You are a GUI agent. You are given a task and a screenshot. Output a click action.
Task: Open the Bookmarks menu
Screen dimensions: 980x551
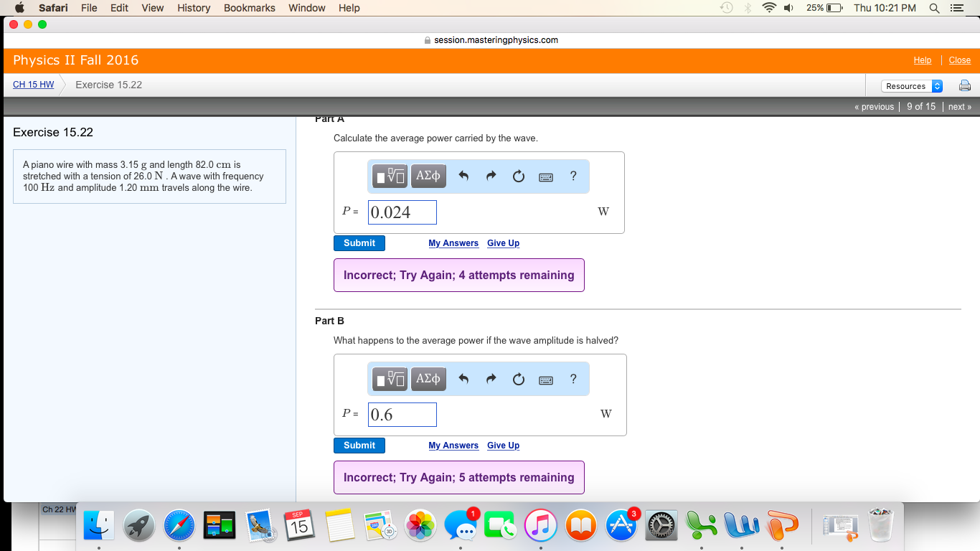[249, 8]
